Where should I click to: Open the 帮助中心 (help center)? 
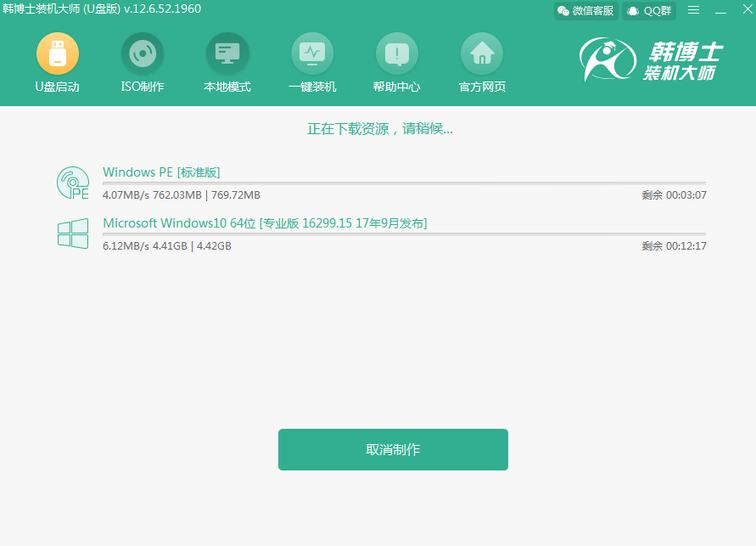[x=396, y=62]
